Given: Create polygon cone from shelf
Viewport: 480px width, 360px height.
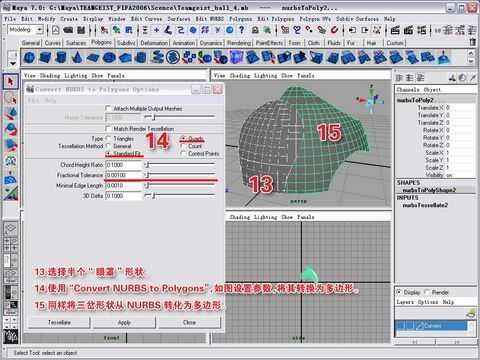Looking at the screenshot, I should pyautogui.click(x=77, y=57).
